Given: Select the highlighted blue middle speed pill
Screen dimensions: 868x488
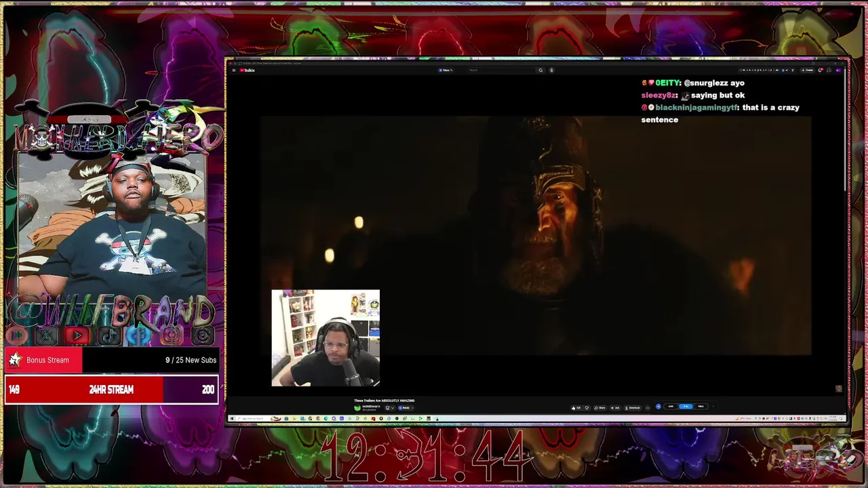Looking at the screenshot, I should [x=686, y=407].
